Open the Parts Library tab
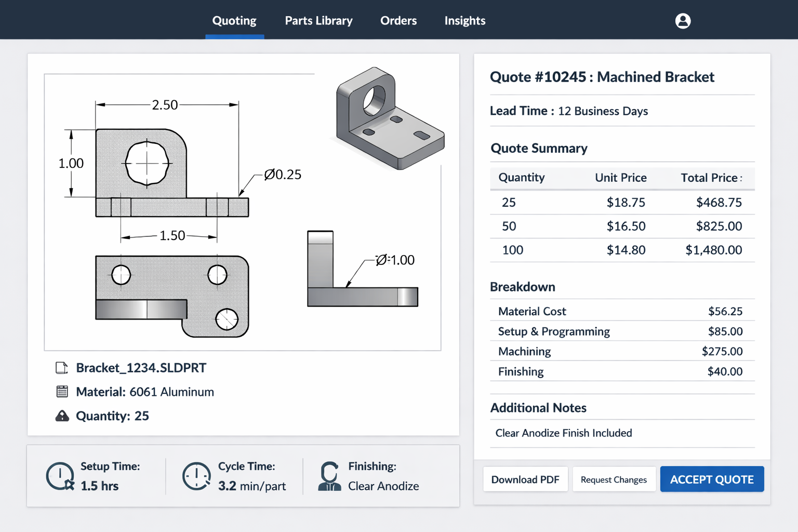This screenshot has width=798, height=532. [318, 21]
